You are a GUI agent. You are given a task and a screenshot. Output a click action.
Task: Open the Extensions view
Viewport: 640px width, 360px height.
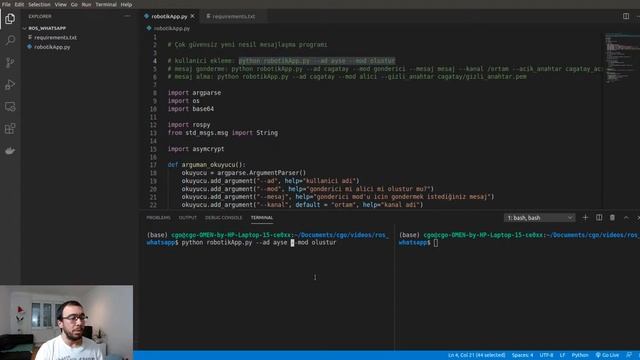(10, 129)
